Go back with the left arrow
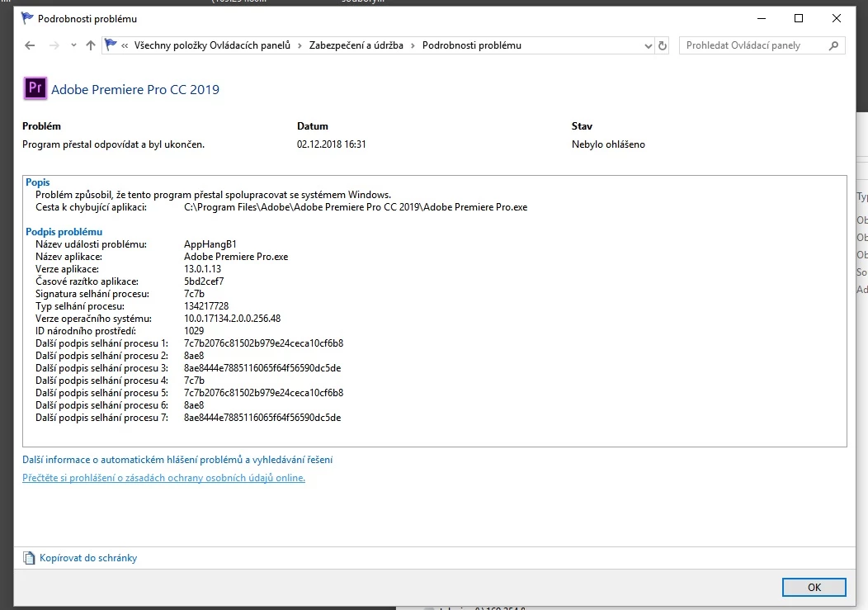Screen dimensions: 868x610 [30, 45]
